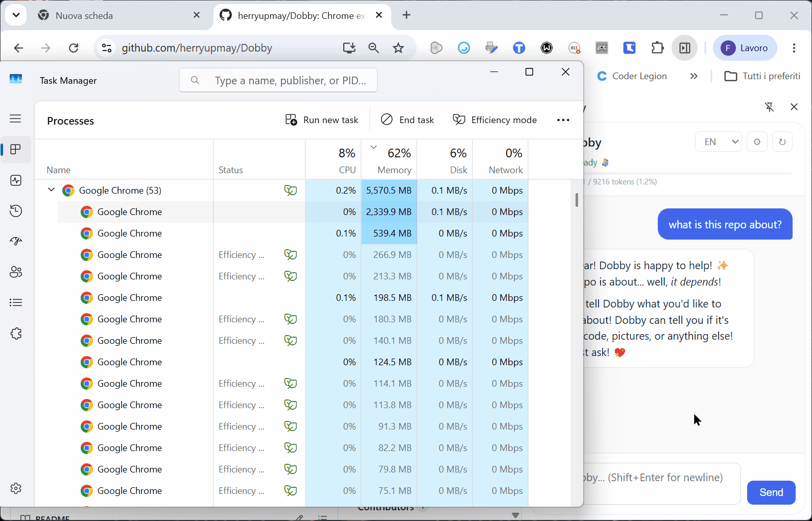Click the Dobby refresh button
812x521 pixels.
pyautogui.click(x=782, y=142)
